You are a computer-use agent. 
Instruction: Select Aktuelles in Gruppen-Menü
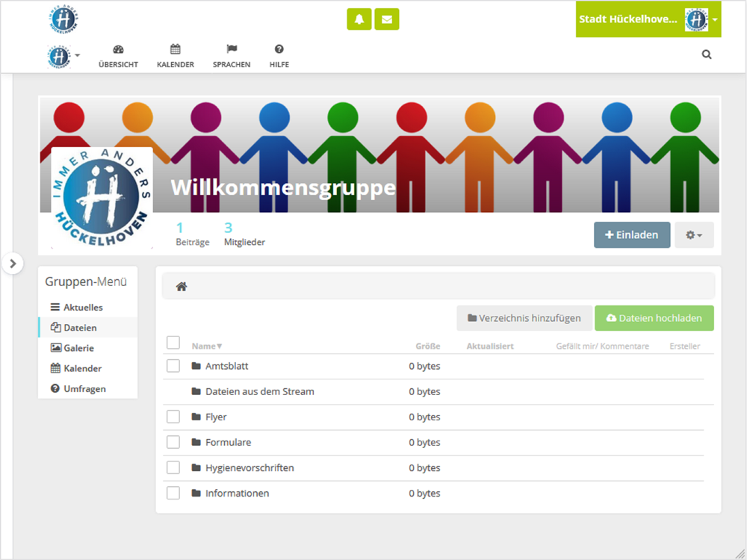coord(87,307)
